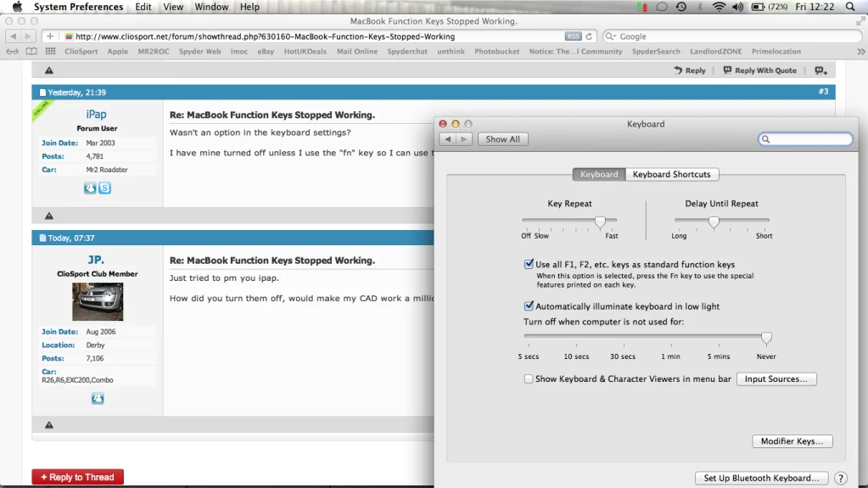Open the battery status menu

770,7
